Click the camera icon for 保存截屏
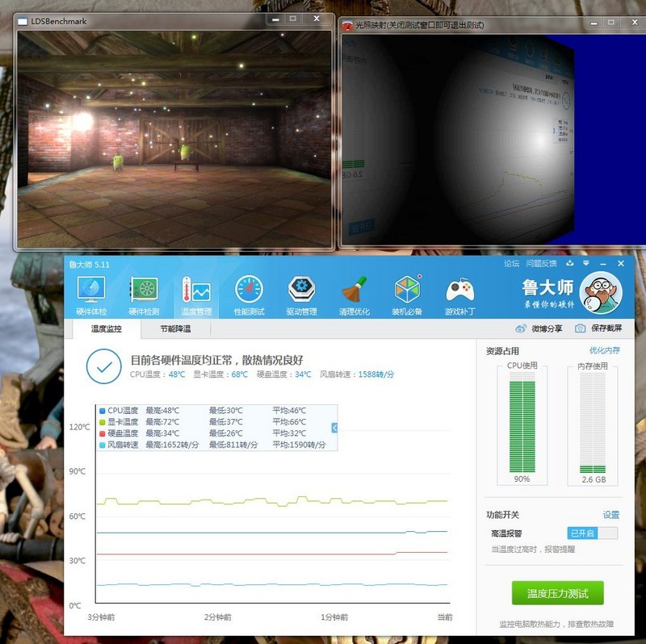The image size is (646, 644). [x=580, y=328]
